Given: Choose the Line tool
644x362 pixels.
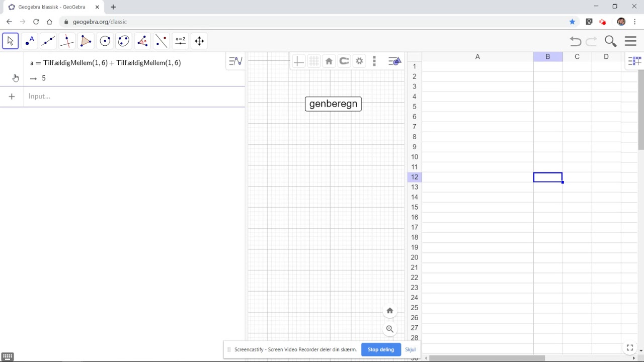Looking at the screenshot, I should 48,41.
